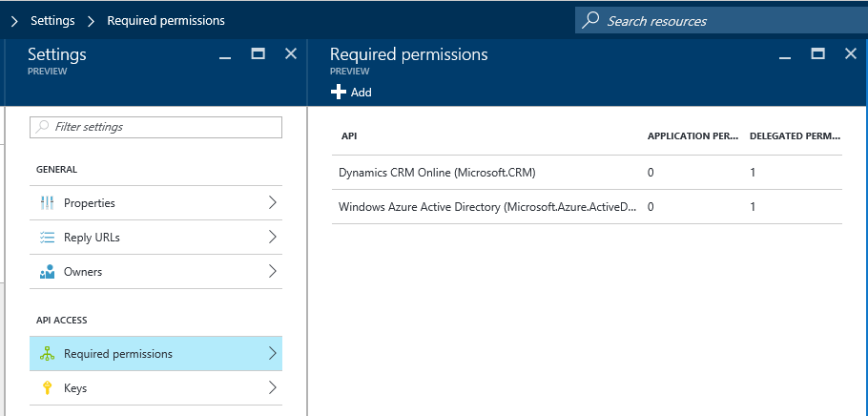
Task: Focus the Search resources field
Action: tap(725, 21)
